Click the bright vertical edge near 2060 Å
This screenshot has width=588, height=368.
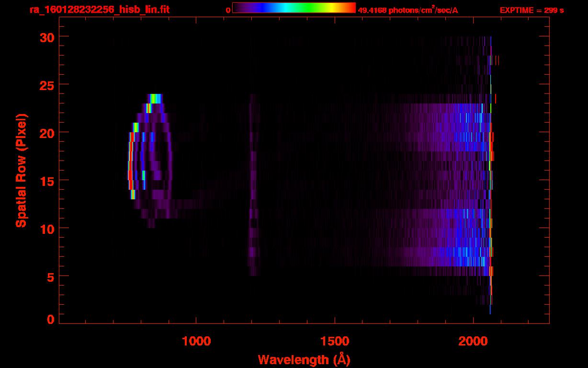(x=491, y=175)
